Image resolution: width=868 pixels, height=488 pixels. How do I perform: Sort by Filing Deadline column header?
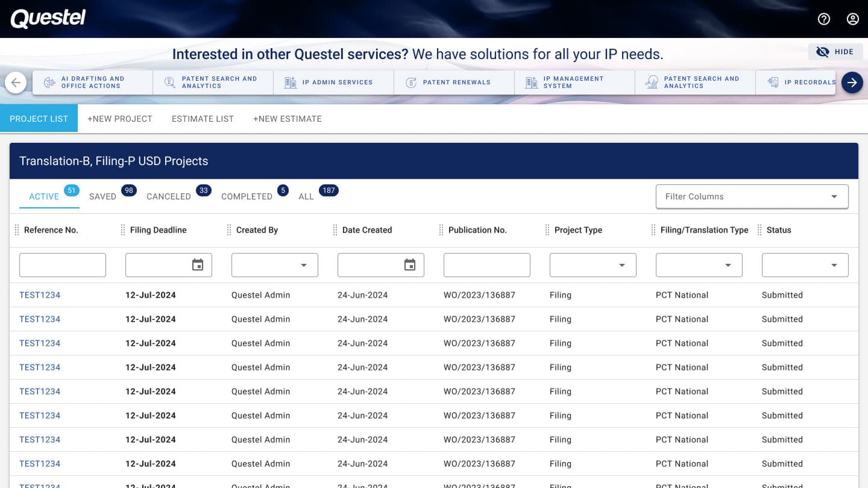tap(159, 230)
